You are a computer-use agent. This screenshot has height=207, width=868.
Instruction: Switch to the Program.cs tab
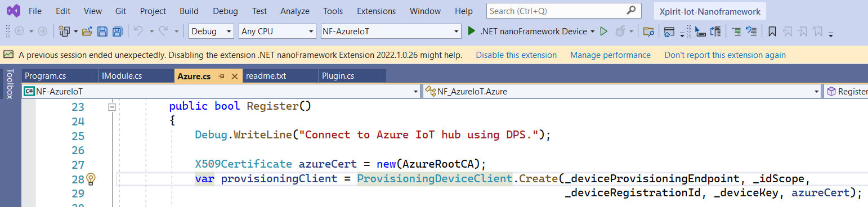[60, 76]
